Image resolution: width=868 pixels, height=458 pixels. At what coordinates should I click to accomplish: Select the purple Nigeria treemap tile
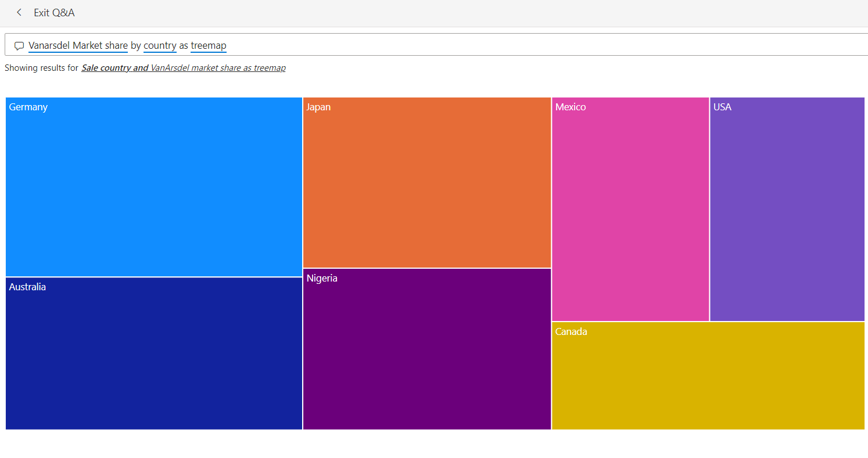pyautogui.click(x=427, y=349)
